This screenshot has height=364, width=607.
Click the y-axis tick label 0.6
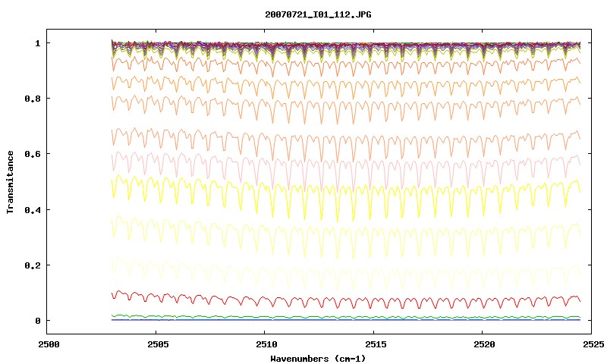coord(33,154)
